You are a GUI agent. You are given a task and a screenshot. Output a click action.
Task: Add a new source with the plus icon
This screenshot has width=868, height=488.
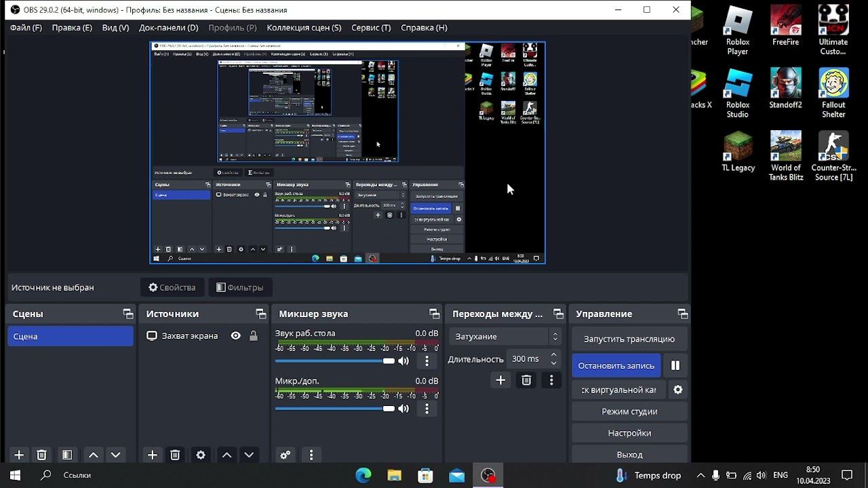pyautogui.click(x=153, y=455)
